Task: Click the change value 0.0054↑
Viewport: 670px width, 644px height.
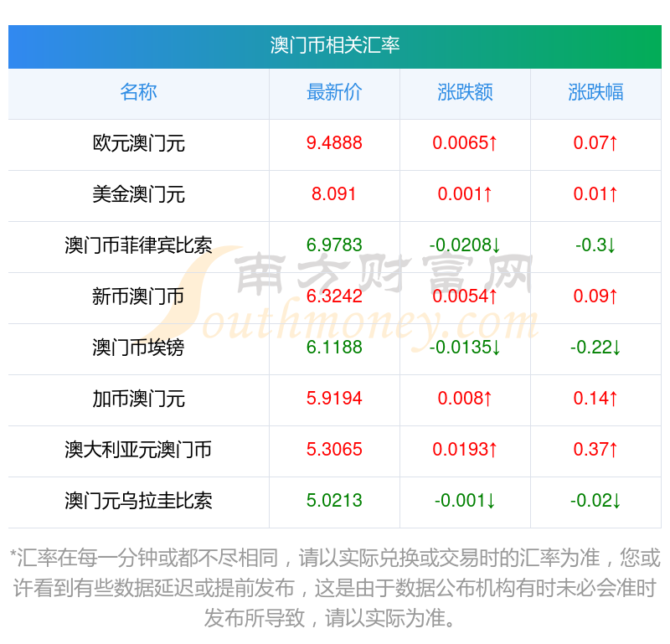Action: click(465, 296)
